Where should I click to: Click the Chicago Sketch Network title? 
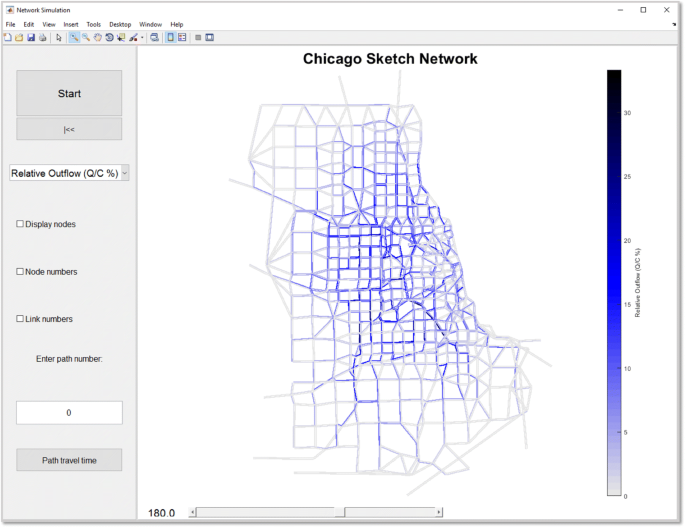[390, 59]
